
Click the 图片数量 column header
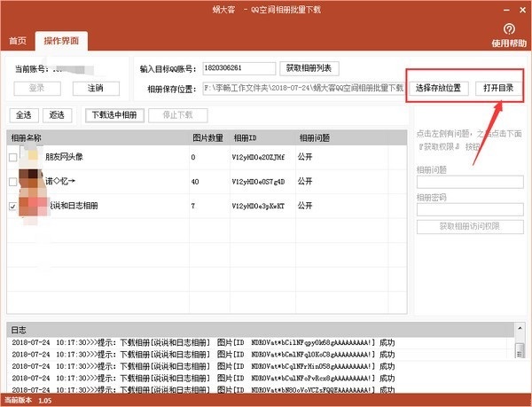click(x=209, y=138)
